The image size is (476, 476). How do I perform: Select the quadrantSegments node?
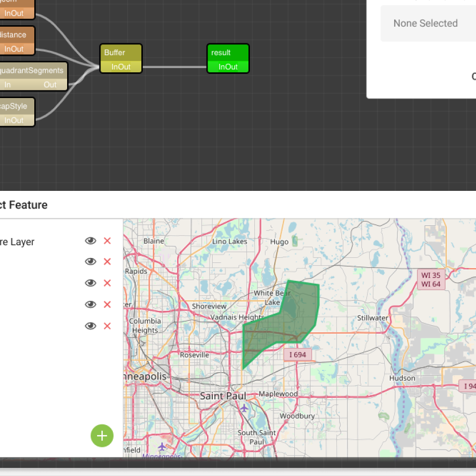(x=31, y=70)
